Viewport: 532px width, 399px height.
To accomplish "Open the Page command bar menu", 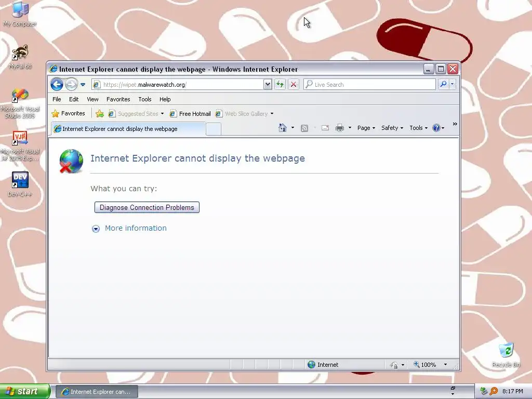I will click(x=366, y=128).
